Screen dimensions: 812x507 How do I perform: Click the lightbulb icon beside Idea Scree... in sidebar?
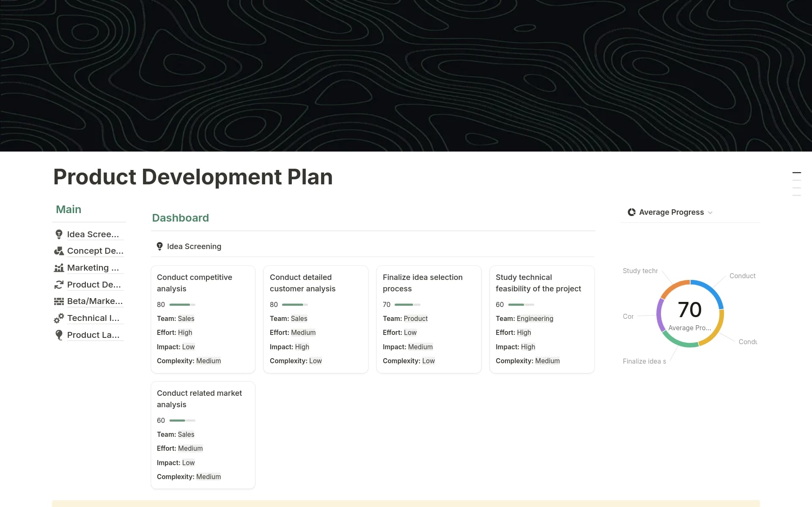pyautogui.click(x=59, y=234)
